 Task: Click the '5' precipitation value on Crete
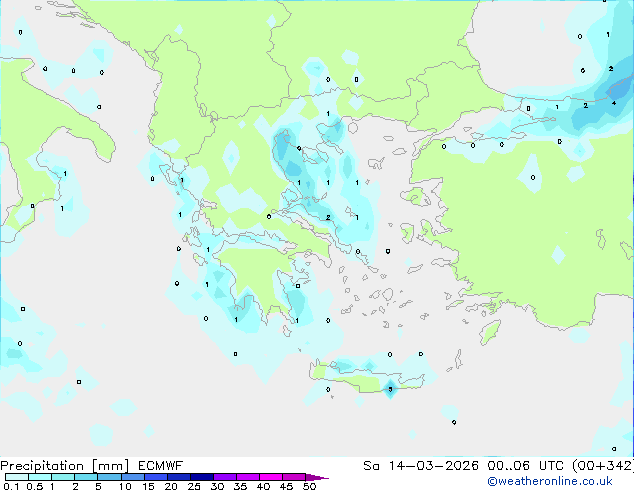[390, 389]
